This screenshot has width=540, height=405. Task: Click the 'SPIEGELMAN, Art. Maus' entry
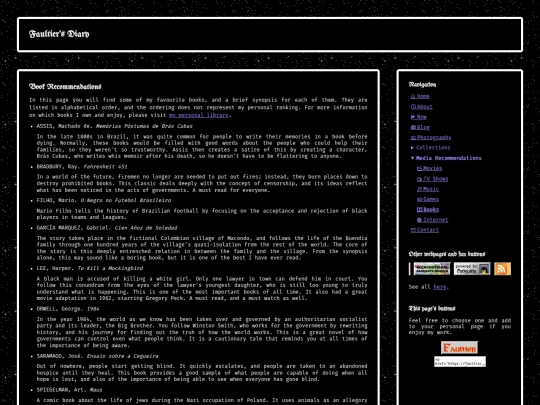(x=70, y=390)
